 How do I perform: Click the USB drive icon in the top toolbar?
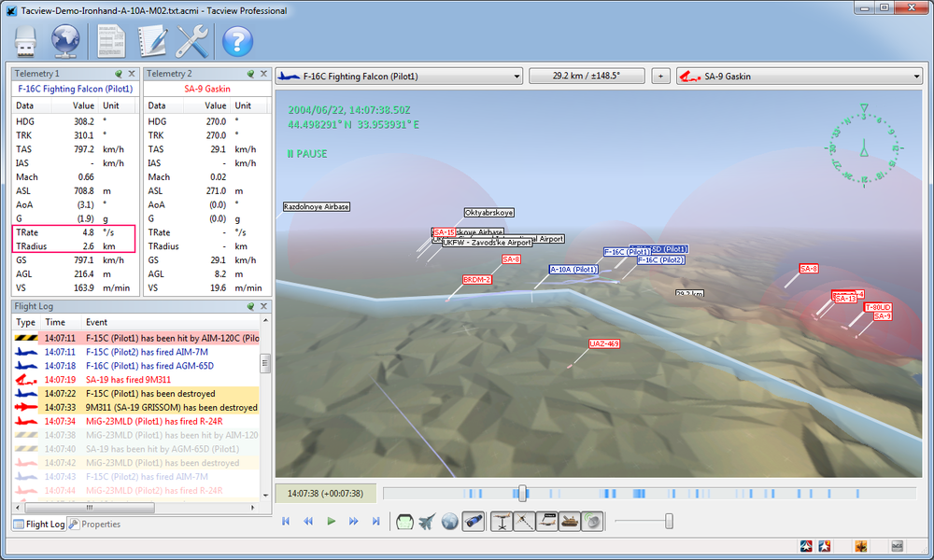(x=25, y=41)
